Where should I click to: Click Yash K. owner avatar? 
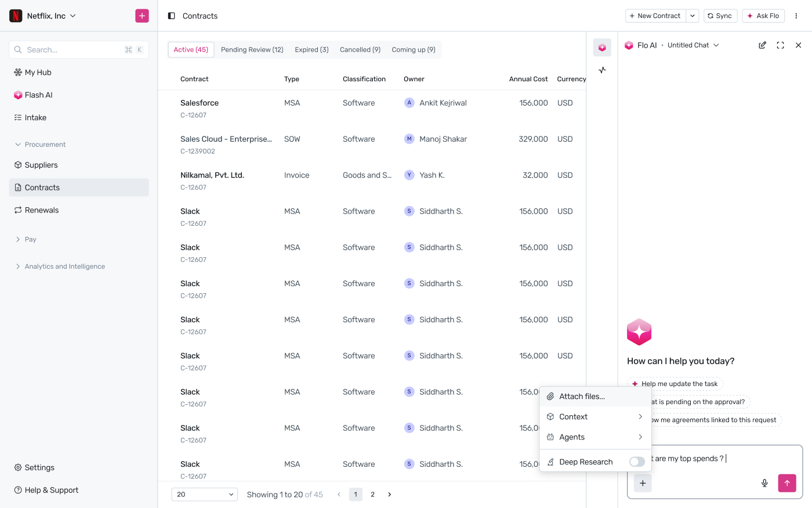click(x=409, y=175)
